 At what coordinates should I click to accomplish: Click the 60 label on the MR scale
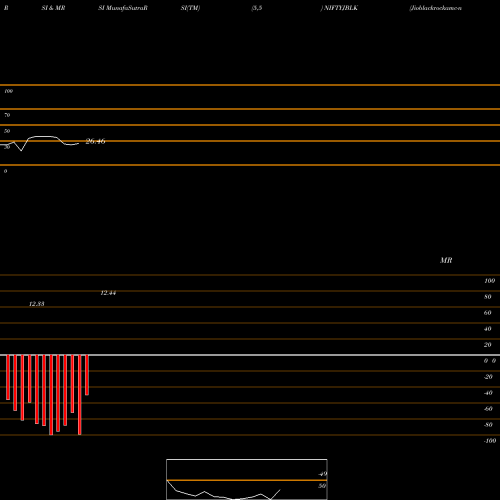(x=488, y=313)
